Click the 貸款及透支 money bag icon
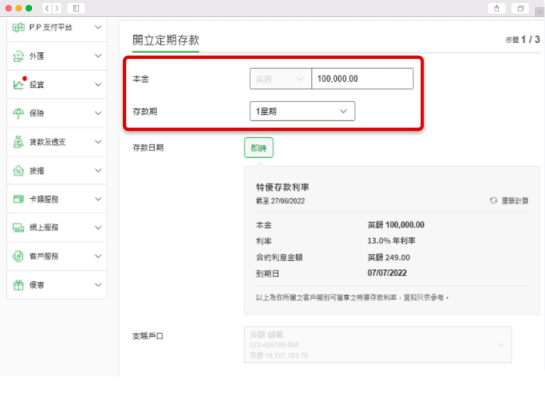The height and width of the screenshot is (397, 545). click(x=18, y=142)
